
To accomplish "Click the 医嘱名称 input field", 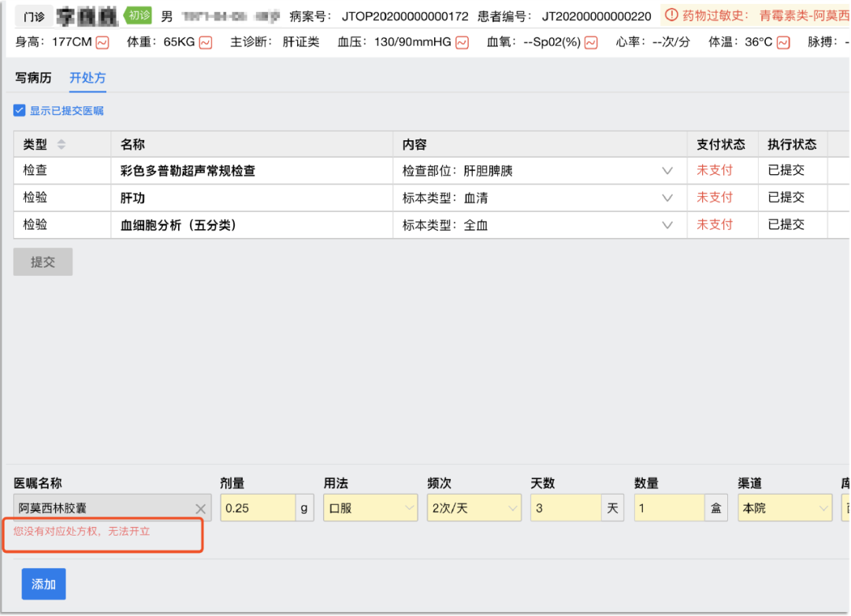I will (x=113, y=508).
